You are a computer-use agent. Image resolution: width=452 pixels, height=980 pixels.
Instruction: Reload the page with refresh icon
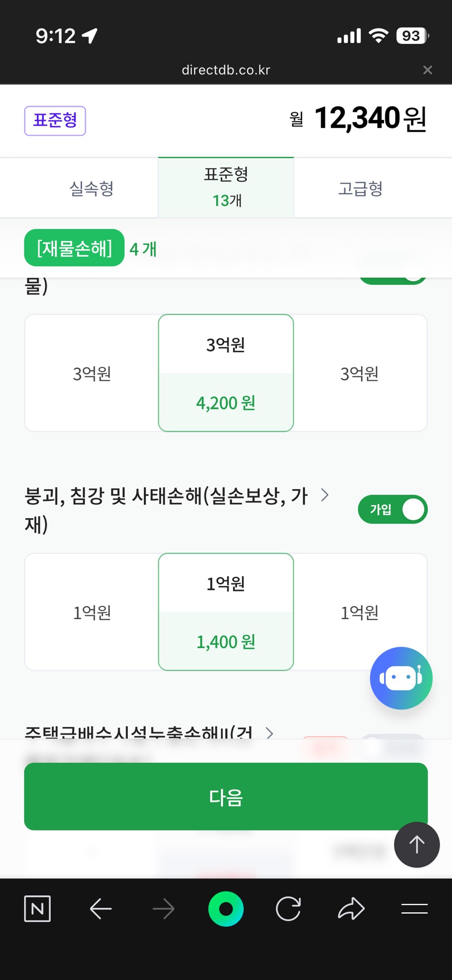tap(288, 909)
